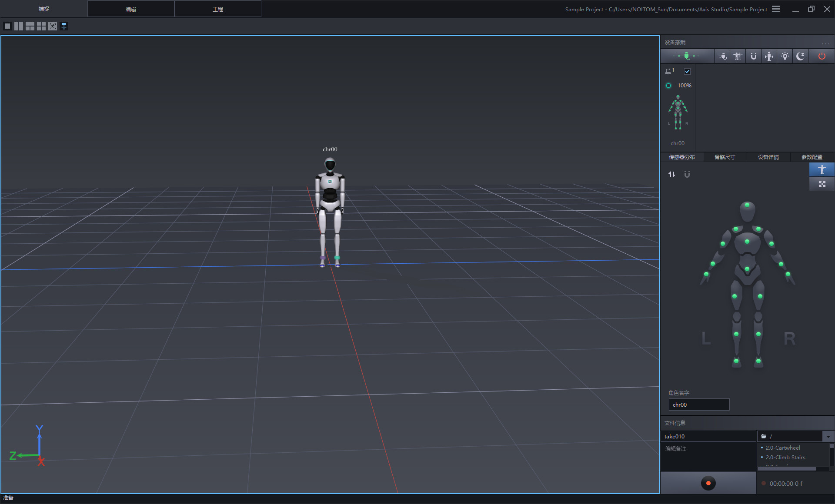Viewport: 835px width, 504px height.
Task: Click the moon sleep mode icon
Action: point(801,56)
